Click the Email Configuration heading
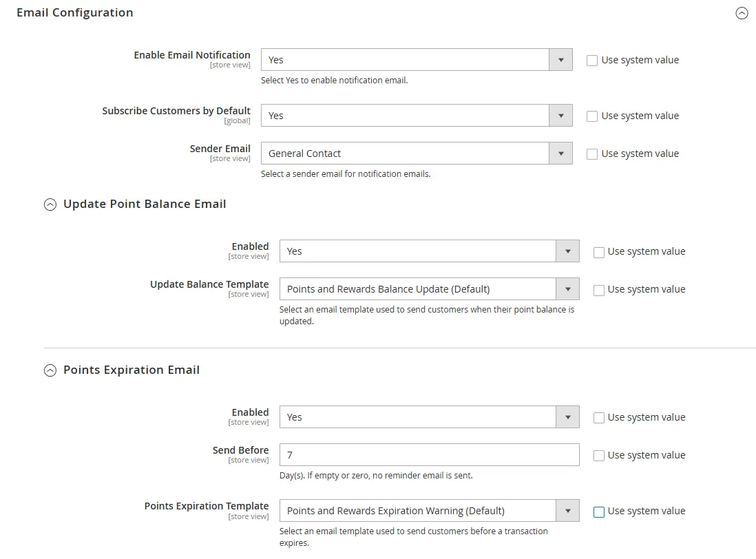 (x=75, y=12)
